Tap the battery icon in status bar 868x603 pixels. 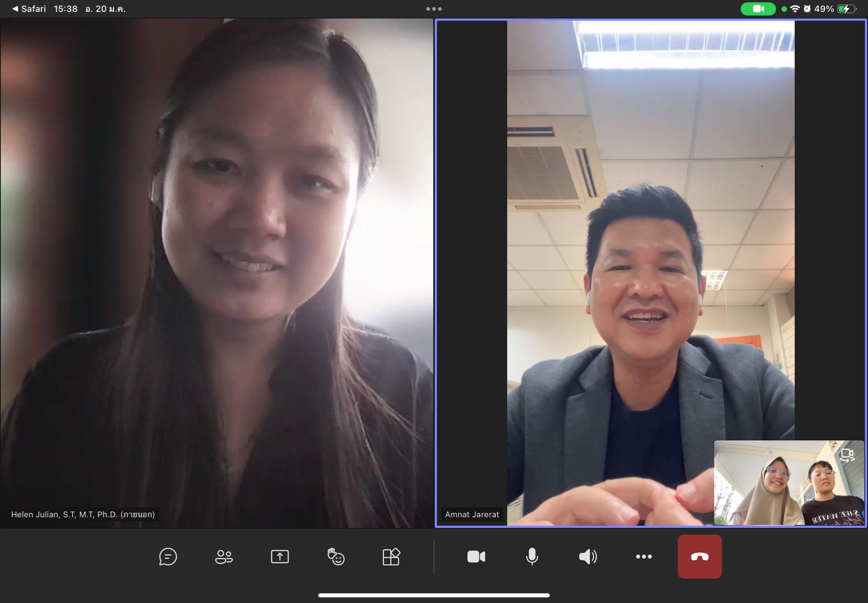point(847,9)
